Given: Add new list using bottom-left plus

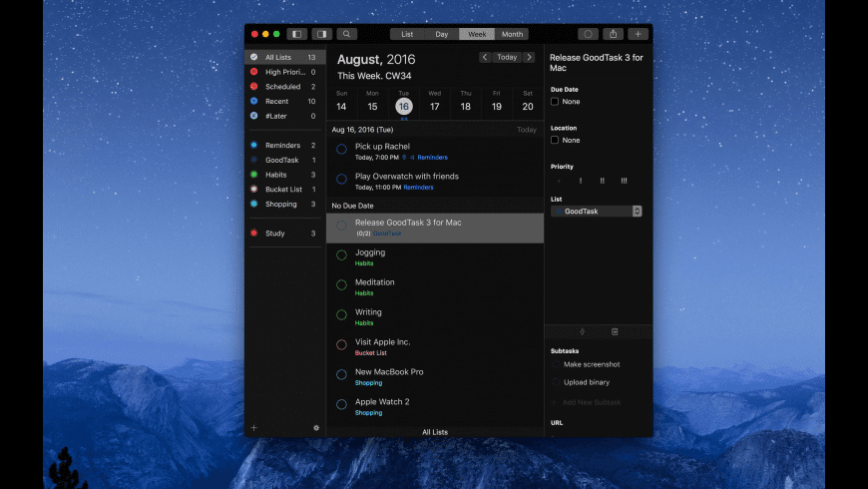Looking at the screenshot, I should (x=253, y=427).
